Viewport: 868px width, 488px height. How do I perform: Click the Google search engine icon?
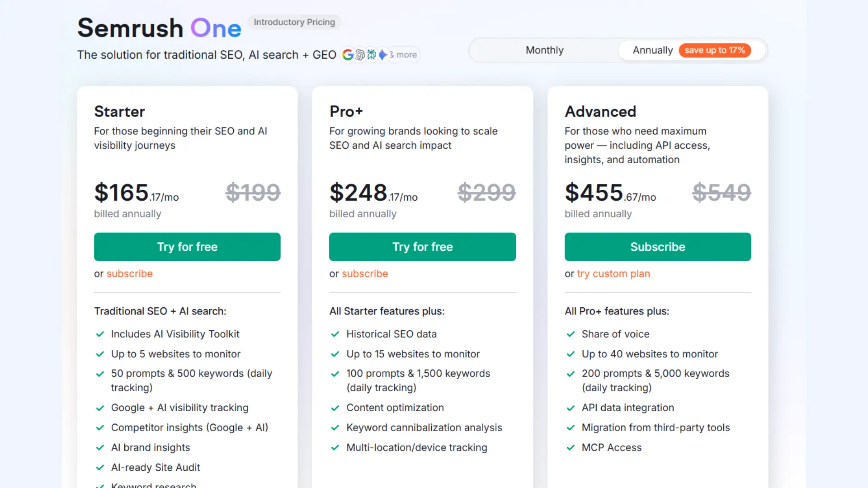click(348, 55)
